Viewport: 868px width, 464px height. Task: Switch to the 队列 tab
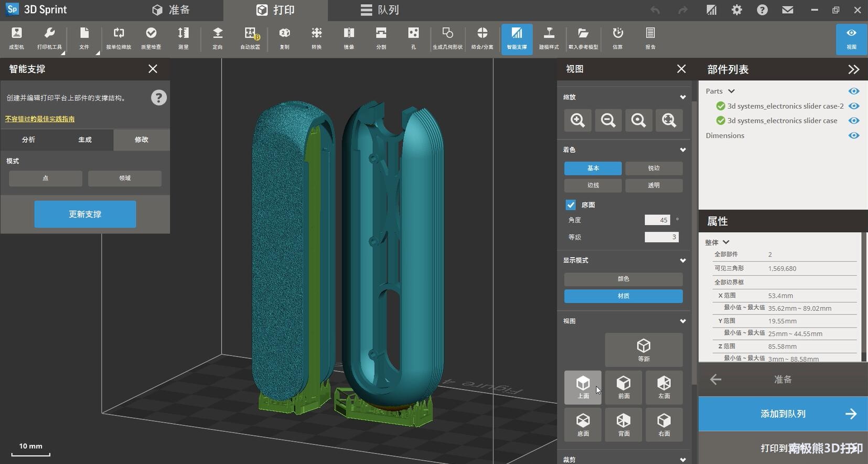tap(380, 10)
